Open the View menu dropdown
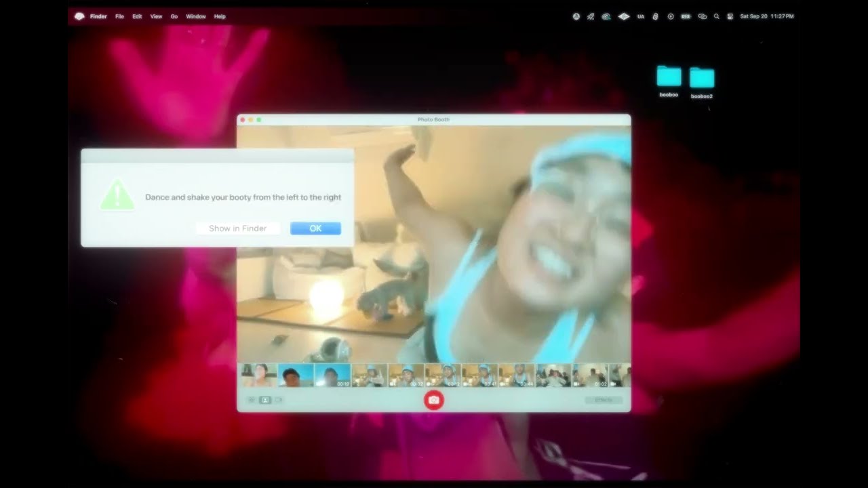The height and width of the screenshot is (488, 868). pyautogui.click(x=156, y=16)
